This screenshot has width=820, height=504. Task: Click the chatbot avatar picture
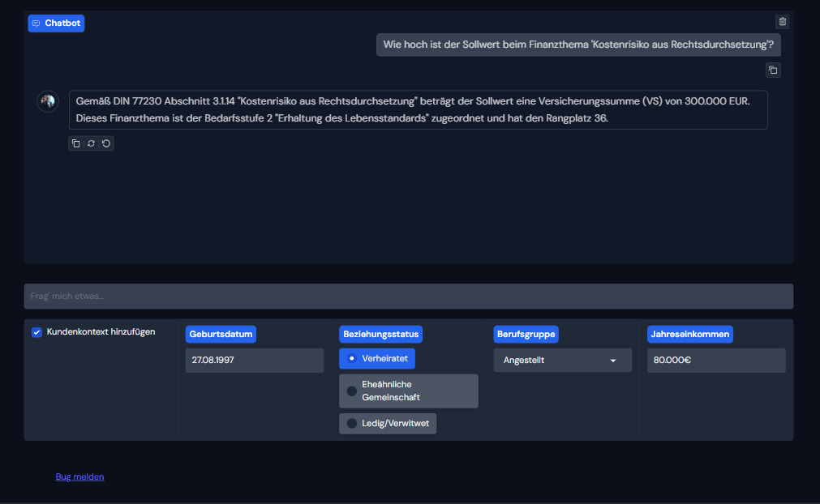48,101
